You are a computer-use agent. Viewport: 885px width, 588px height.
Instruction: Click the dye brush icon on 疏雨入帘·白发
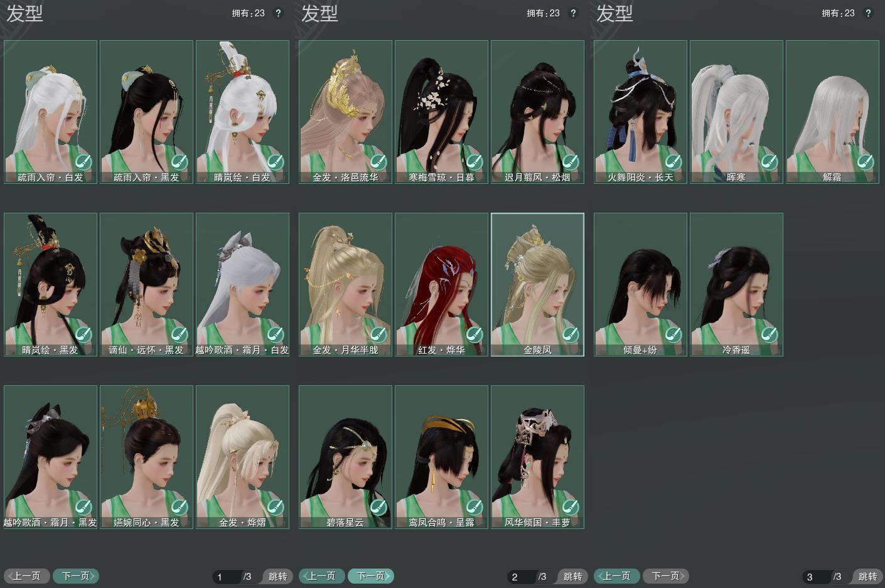coord(83,162)
